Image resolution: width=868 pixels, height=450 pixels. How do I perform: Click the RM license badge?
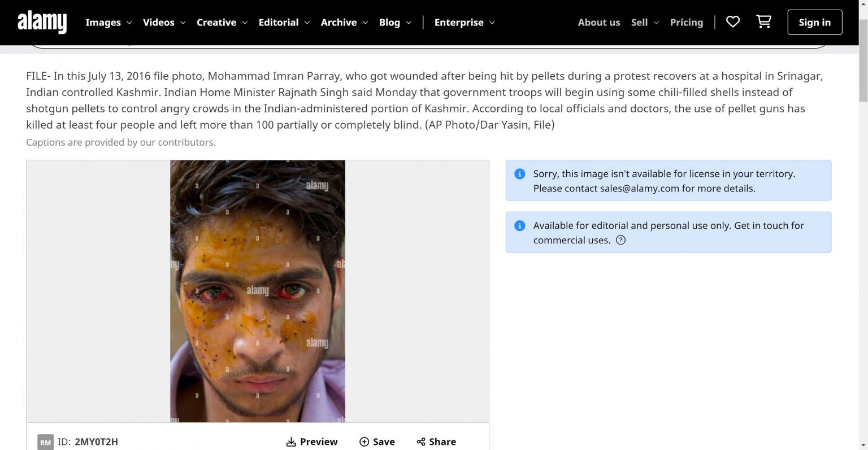45,442
